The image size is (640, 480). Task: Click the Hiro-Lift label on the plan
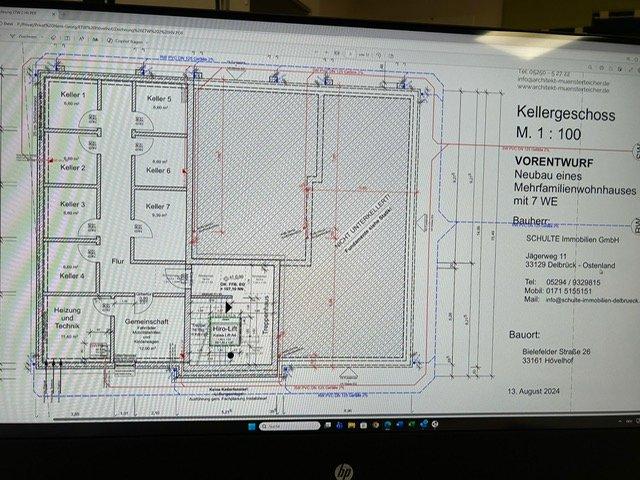226,328
